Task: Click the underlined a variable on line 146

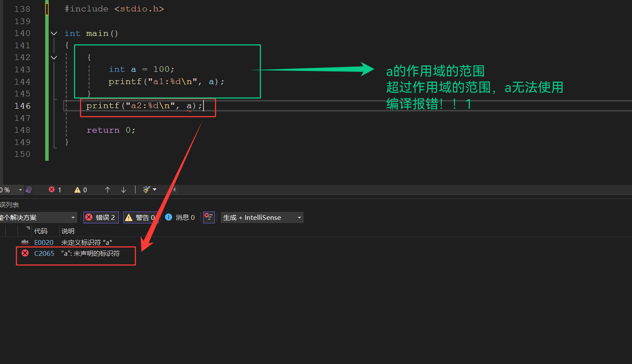Action: pos(189,106)
